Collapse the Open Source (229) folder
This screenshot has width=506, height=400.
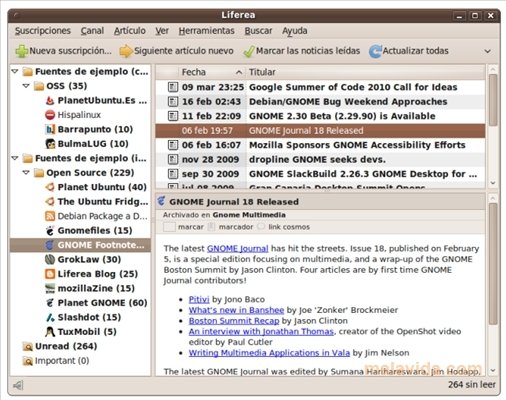26,173
